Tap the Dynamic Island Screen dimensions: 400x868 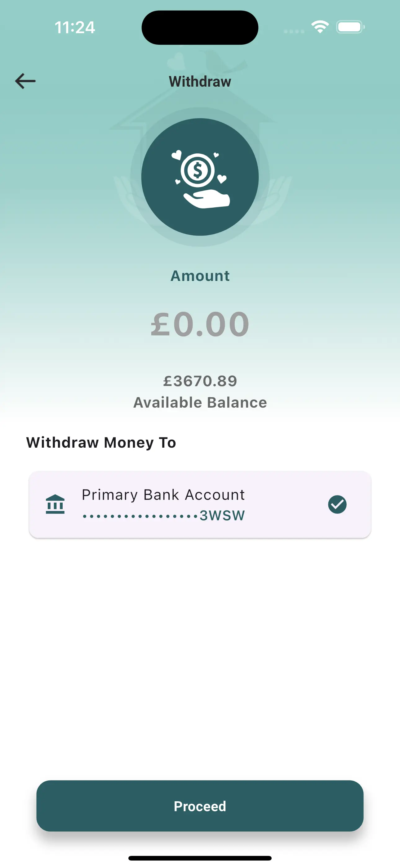point(200,27)
